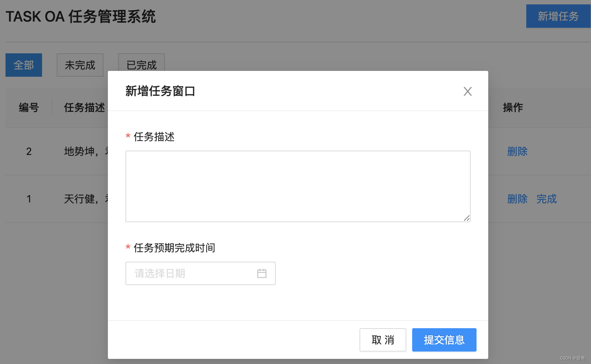This screenshot has width=591, height=364.
Task: Click the 操作 column header
Action: pyautogui.click(x=513, y=107)
